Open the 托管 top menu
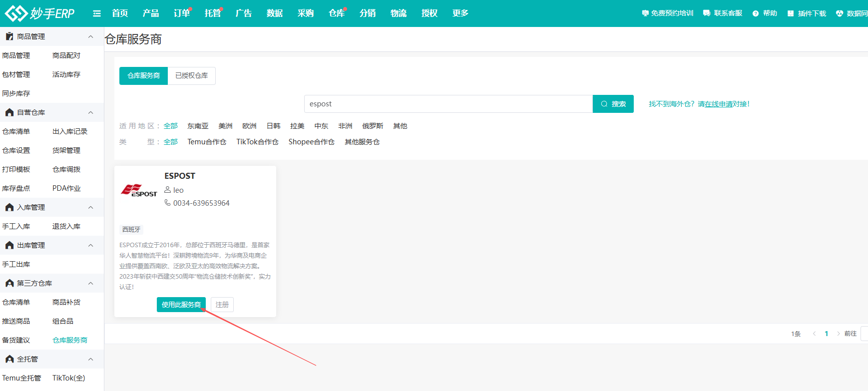Screen dimensions: 868x391 pos(213,13)
